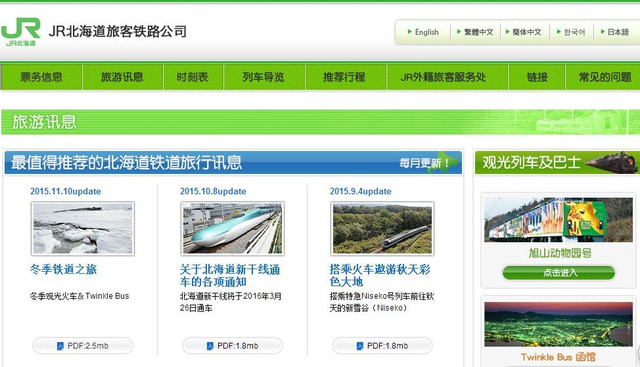Open JR外籍旅客服务处 menu item
Viewport: 640px width, 367px height.
click(x=443, y=77)
